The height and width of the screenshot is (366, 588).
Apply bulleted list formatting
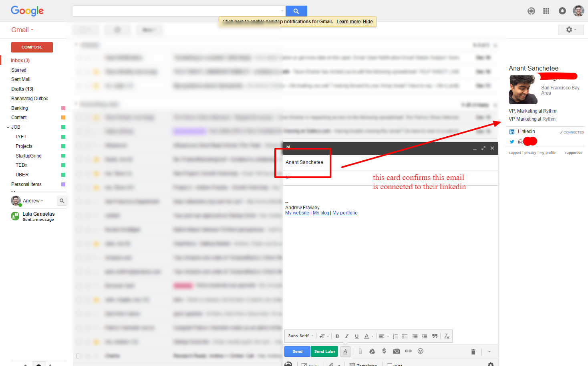click(x=405, y=336)
